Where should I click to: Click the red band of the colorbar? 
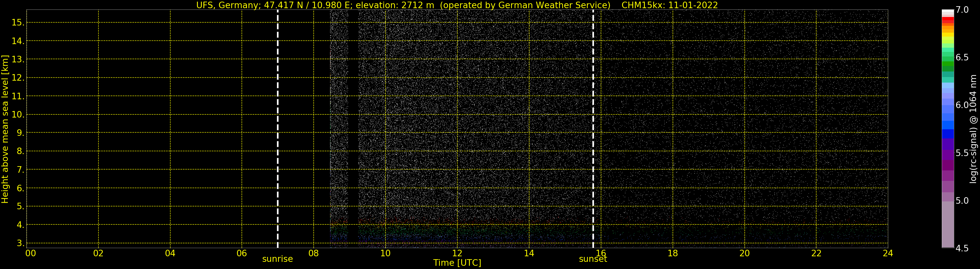pos(948,19)
